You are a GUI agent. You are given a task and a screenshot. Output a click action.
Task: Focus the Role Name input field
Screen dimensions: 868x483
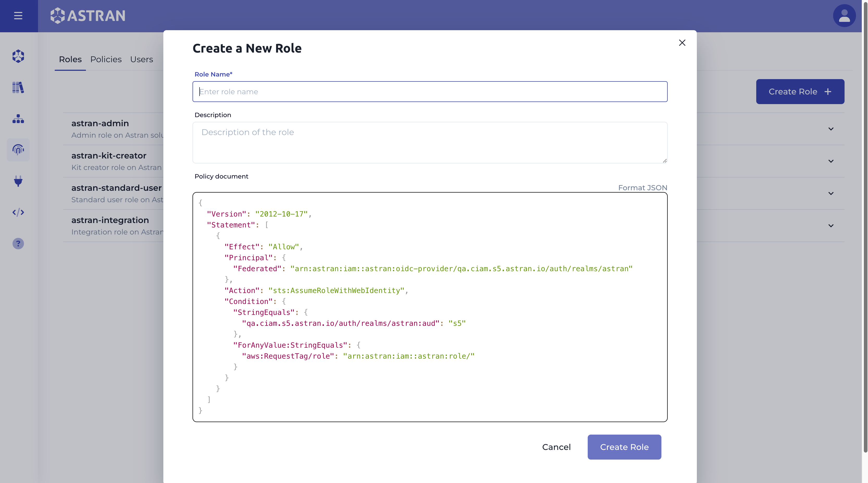[x=430, y=92]
